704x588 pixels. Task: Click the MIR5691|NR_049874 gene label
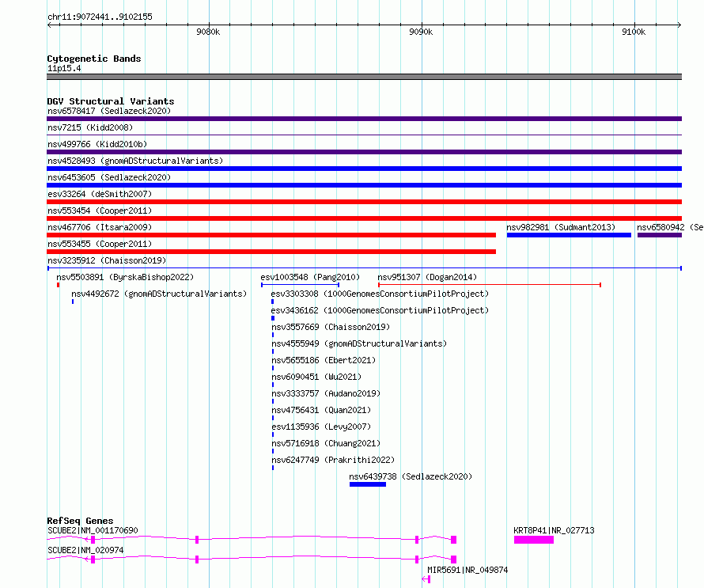[467, 570]
